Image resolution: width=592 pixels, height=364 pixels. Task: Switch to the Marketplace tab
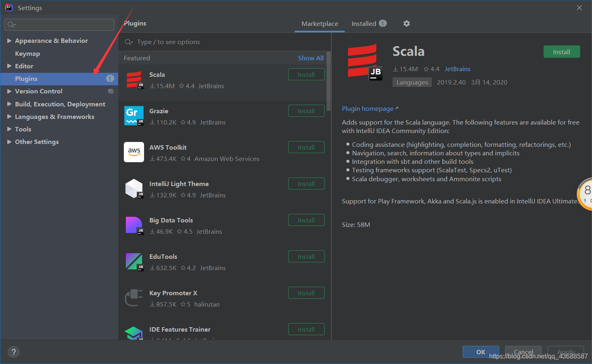pos(320,23)
